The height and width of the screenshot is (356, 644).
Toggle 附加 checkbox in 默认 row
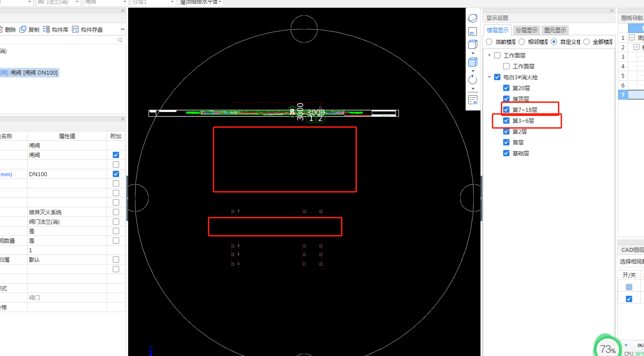(x=116, y=260)
